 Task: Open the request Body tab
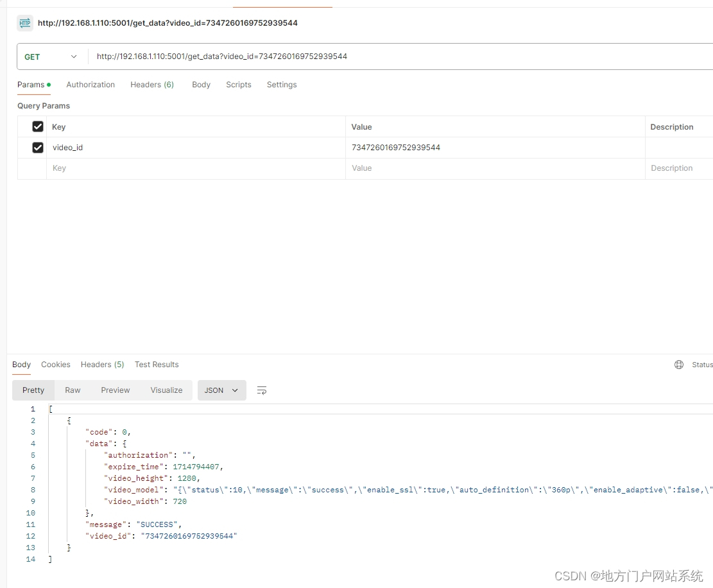click(201, 85)
